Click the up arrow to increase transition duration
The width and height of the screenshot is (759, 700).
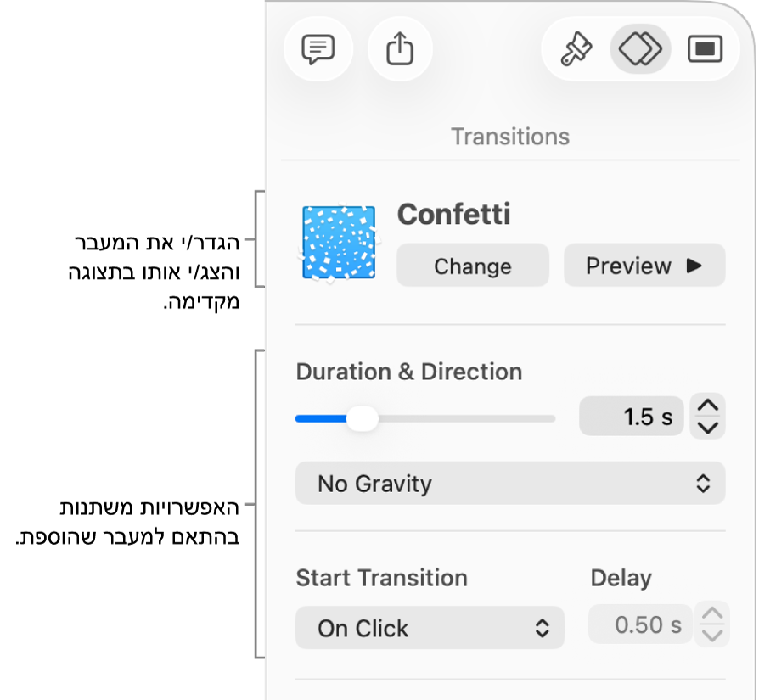point(707,407)
